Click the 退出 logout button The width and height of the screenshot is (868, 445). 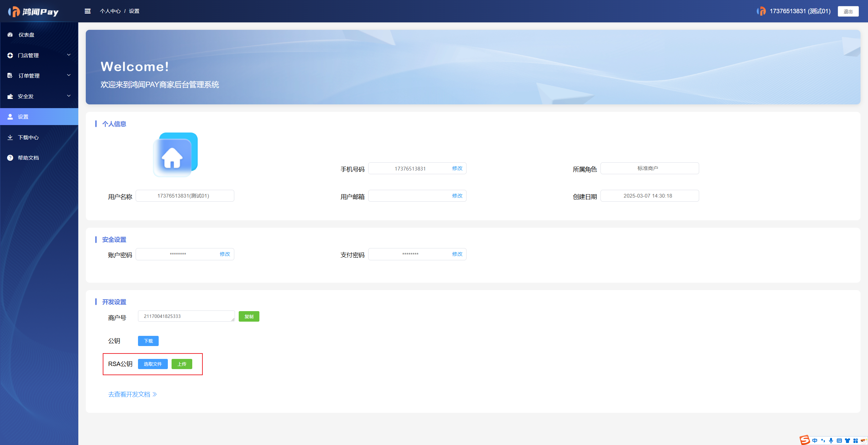point(848,11)
